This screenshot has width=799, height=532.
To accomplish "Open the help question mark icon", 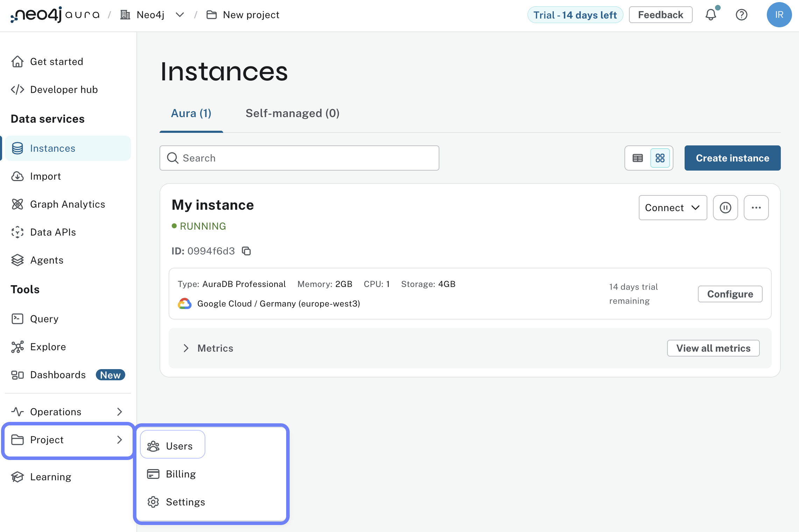I will click(x=741, y=15).
